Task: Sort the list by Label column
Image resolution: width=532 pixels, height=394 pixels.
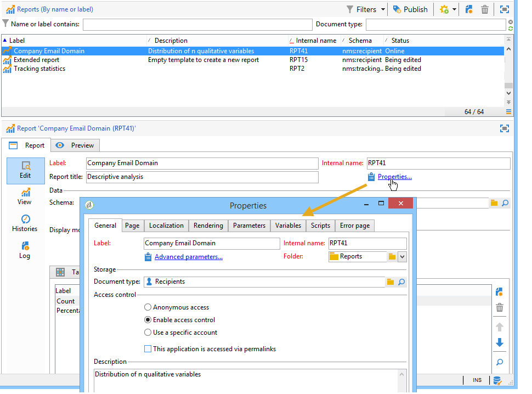Action: click(x=74, y=41)
